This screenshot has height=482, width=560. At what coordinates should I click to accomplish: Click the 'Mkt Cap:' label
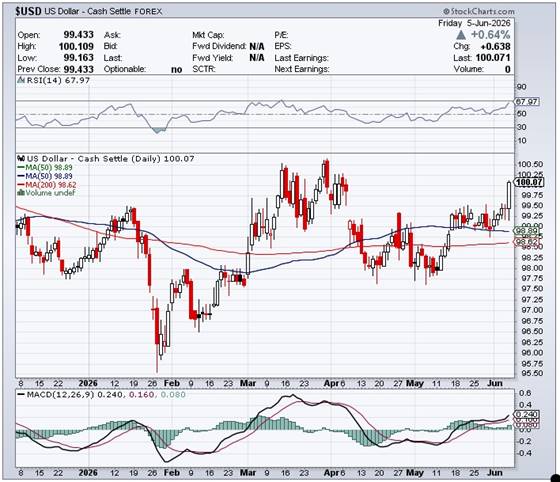208,35
